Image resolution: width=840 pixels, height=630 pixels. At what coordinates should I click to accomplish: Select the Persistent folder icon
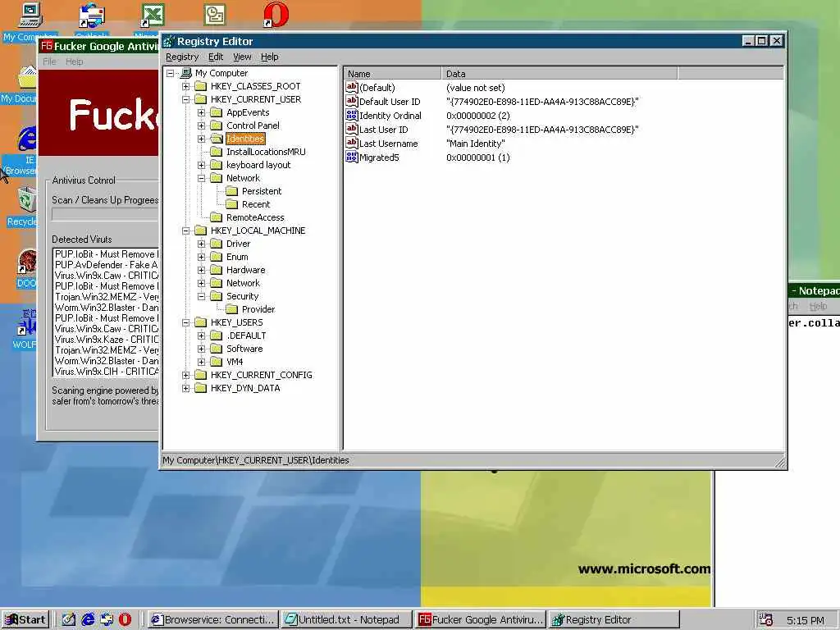[232, 191]
